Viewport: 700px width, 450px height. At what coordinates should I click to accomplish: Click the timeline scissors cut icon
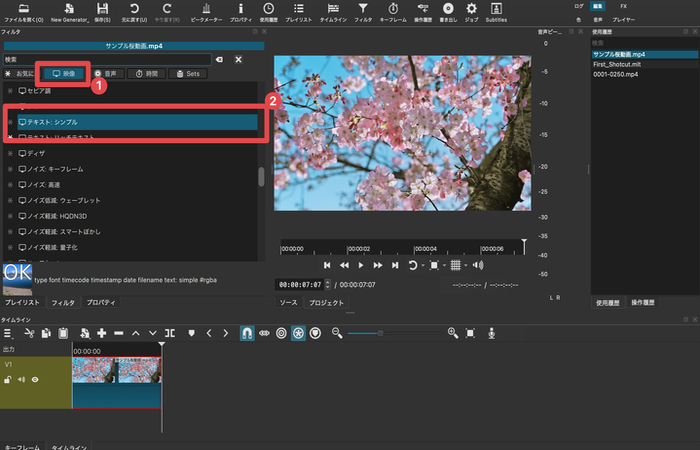(29, 332)
